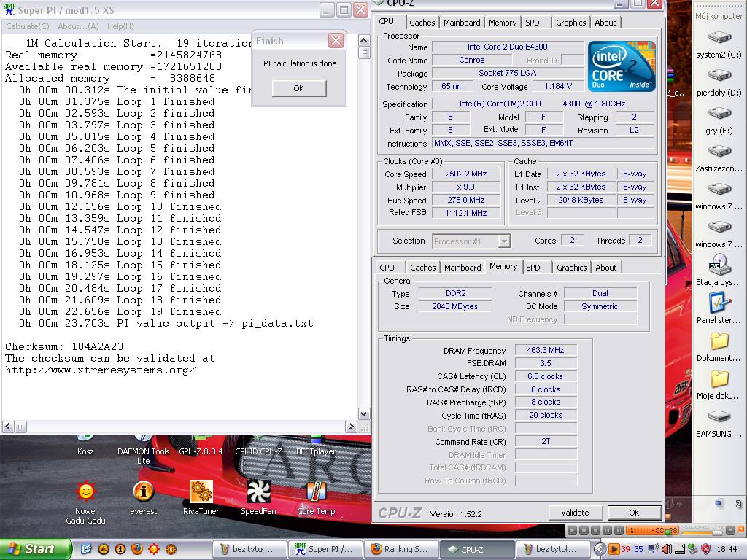Launch Core Temp from the desktop
The width and height of the screenshot is (747, 560).
click(x=316, y=491)
